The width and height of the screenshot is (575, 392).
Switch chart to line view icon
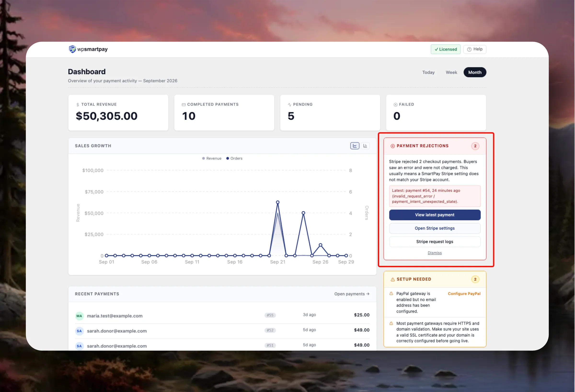[355, 146]
